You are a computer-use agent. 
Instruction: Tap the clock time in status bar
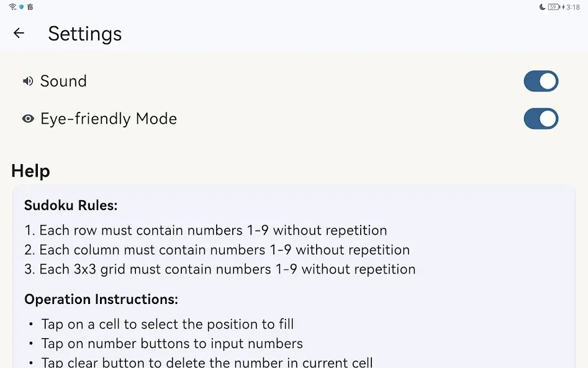pos(573,7)
